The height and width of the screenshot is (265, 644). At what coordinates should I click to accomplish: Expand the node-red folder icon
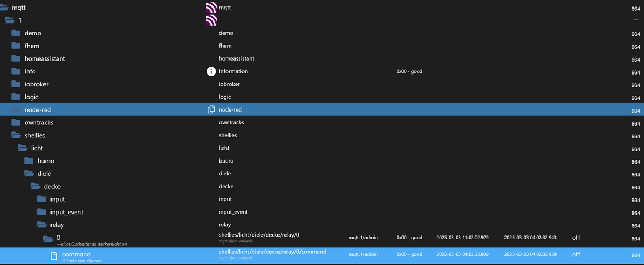click(x=15, y=109)
